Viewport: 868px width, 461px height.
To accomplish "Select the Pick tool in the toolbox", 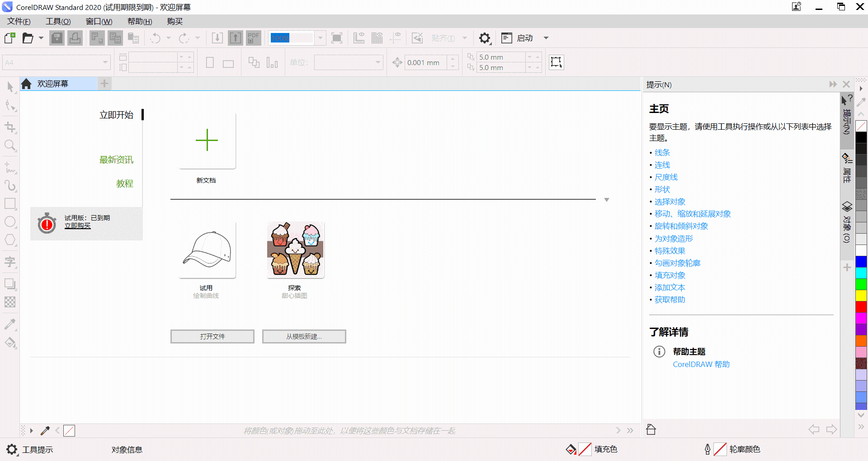I will (10, 86).
